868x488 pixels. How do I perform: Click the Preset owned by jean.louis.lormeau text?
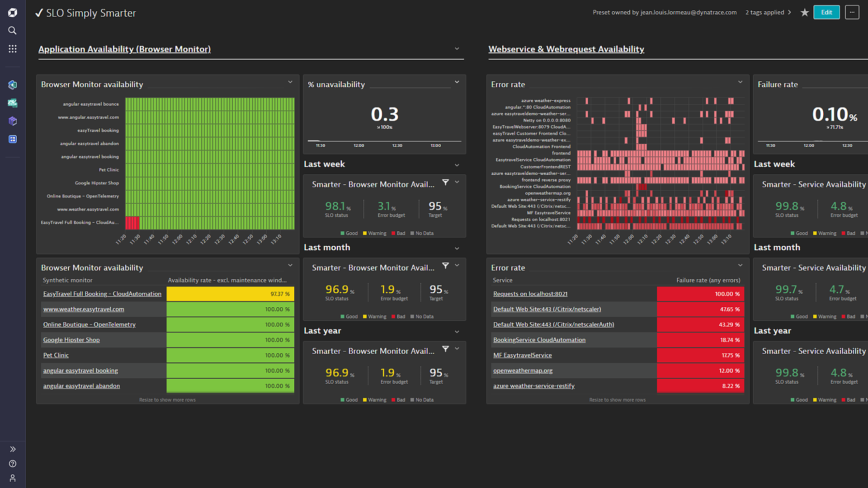pos(665,12)
